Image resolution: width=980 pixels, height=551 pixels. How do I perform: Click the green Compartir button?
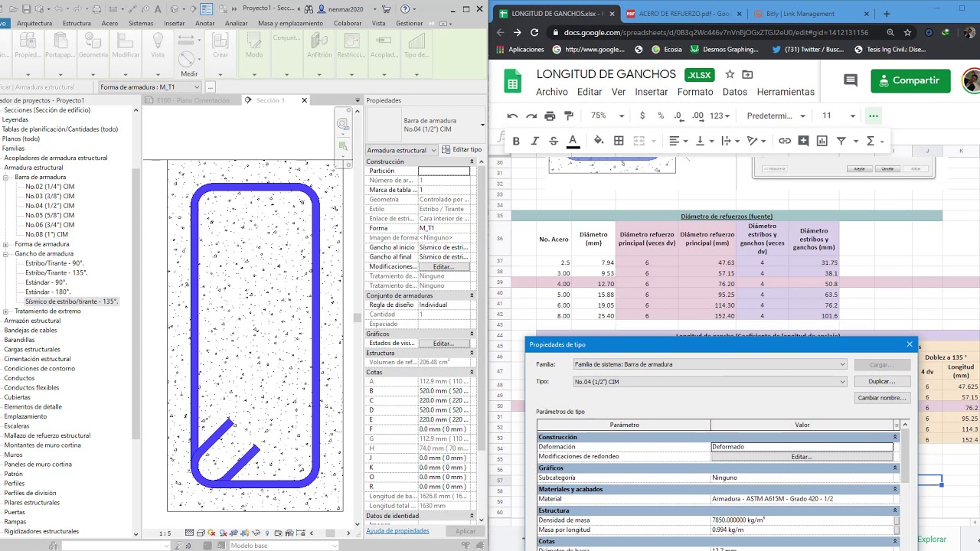[910, 80]
